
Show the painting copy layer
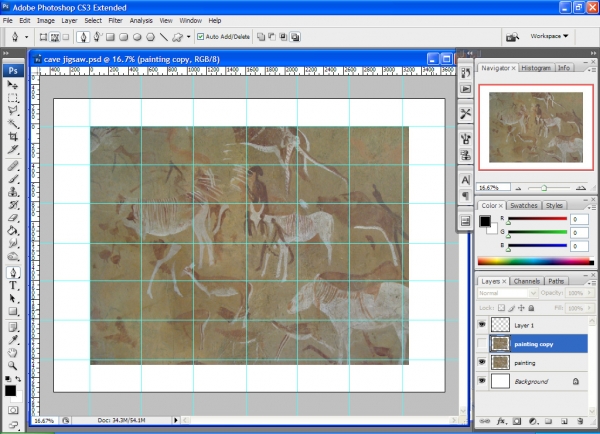(x=482, y=344)
